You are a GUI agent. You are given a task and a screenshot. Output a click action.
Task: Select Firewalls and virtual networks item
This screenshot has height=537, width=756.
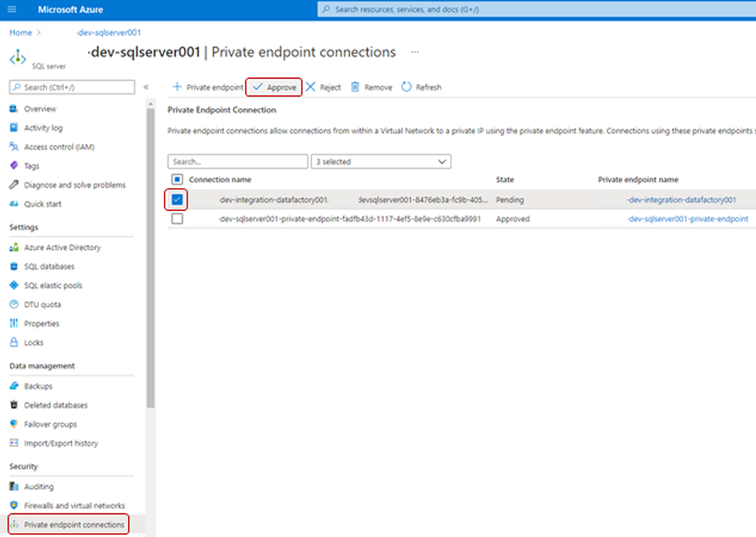pyautogui.click(x=75, y=505)
